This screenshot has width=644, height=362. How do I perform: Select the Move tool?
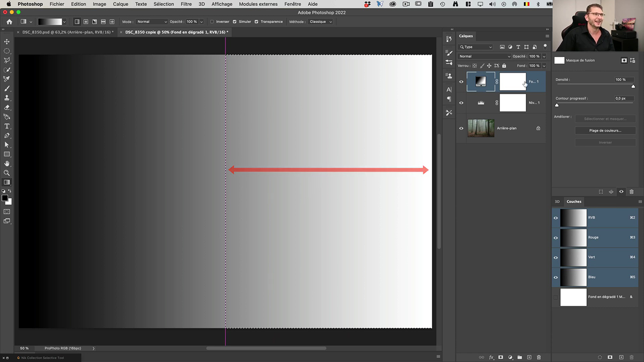(x=7, y=42)
